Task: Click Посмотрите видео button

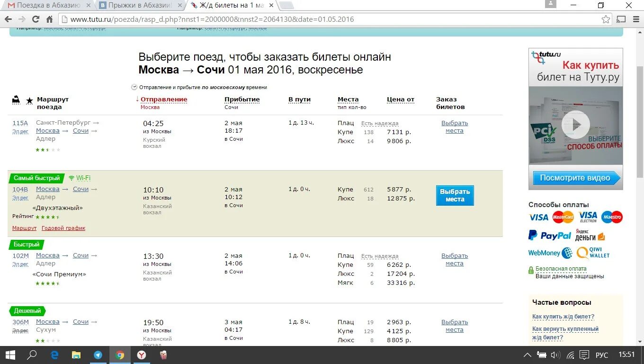Action: 575,178
